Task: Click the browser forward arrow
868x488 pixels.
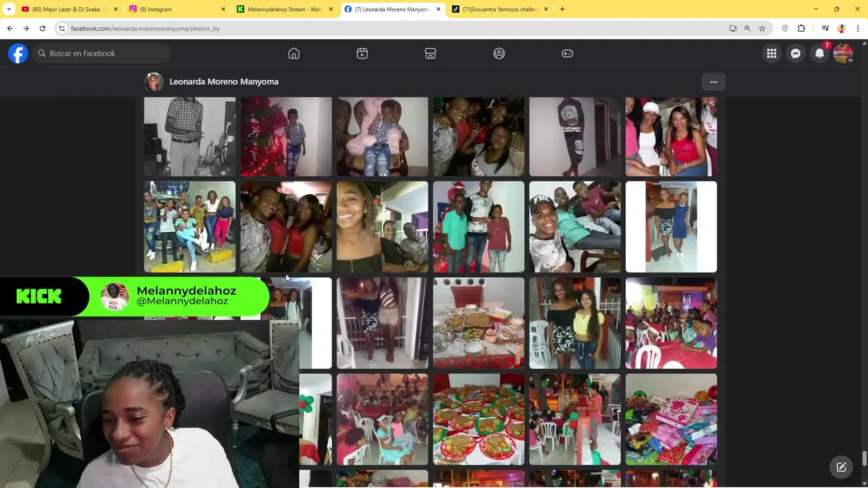Action: click(x=26, y=28)
